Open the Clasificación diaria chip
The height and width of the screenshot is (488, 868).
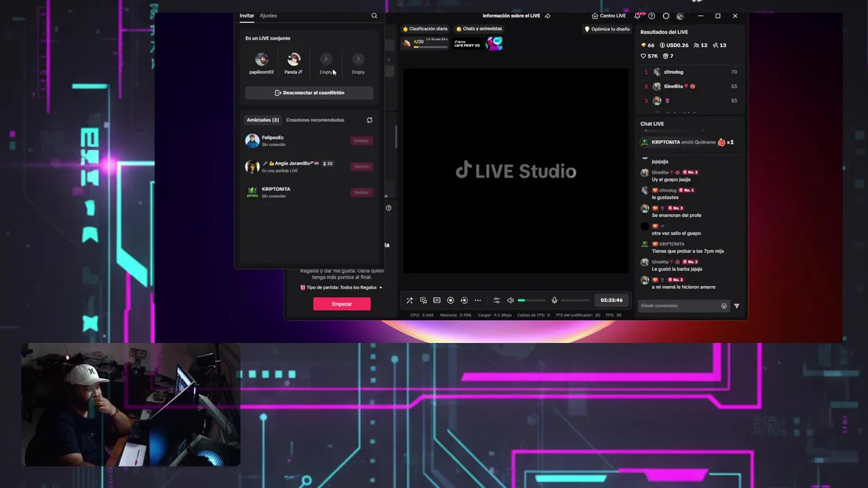click(x=425, y=29)
